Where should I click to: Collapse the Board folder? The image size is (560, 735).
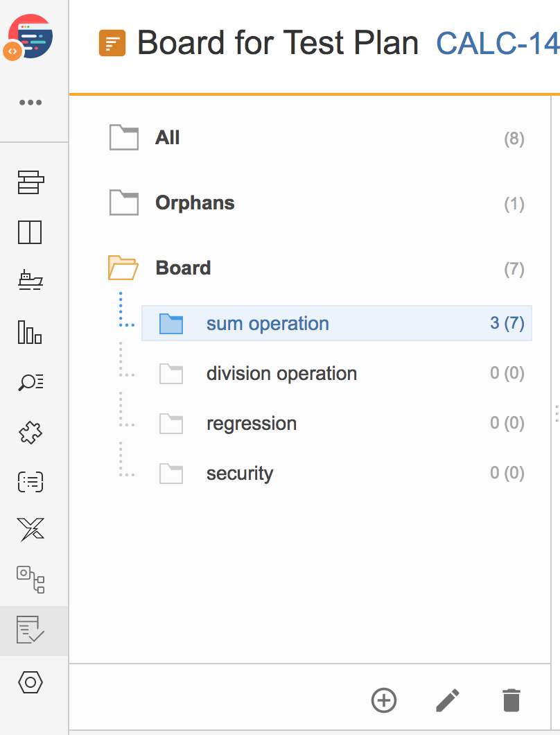(x=123, y=268)
